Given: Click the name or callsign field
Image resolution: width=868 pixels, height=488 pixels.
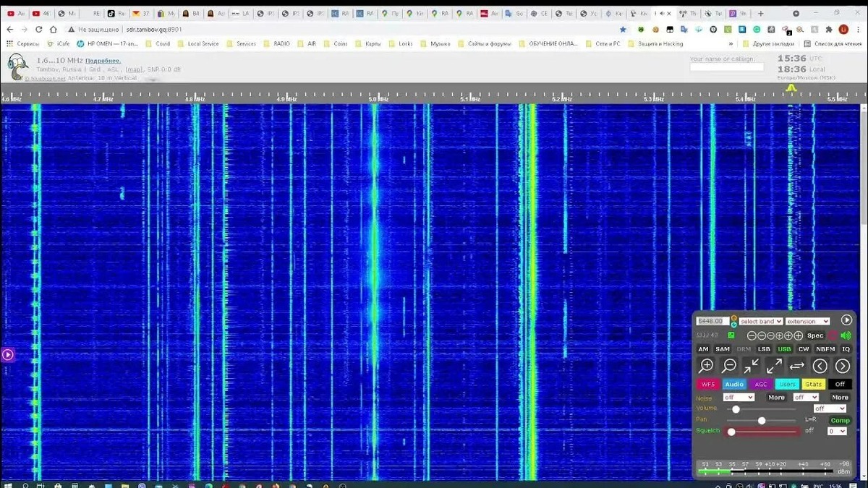Looking at the screenshot, I should pyautogui.click(x=726, y=67).
